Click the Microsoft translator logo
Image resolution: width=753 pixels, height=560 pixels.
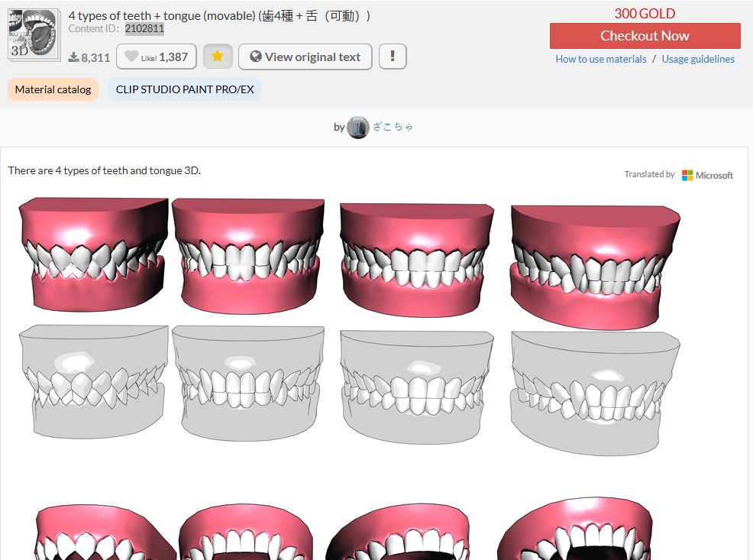point(707,175)
